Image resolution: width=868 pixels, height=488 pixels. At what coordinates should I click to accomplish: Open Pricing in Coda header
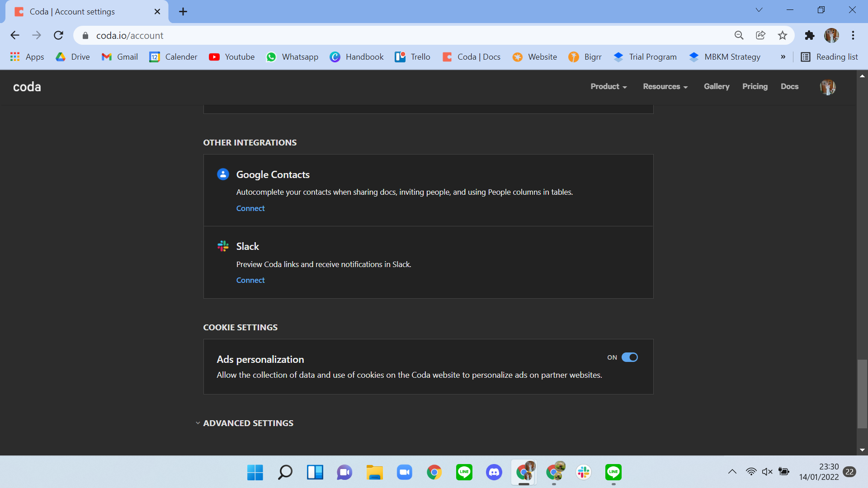click(x=755, y=87)
